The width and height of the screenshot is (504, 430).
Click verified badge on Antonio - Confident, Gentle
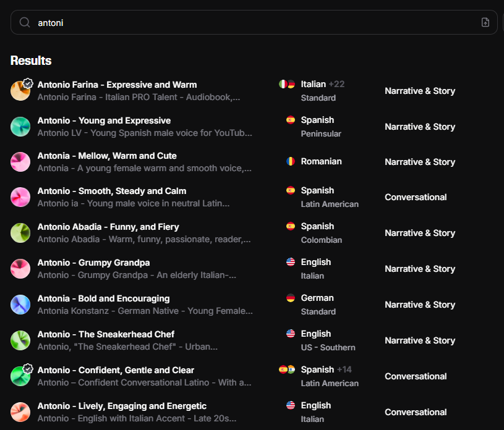28,368
